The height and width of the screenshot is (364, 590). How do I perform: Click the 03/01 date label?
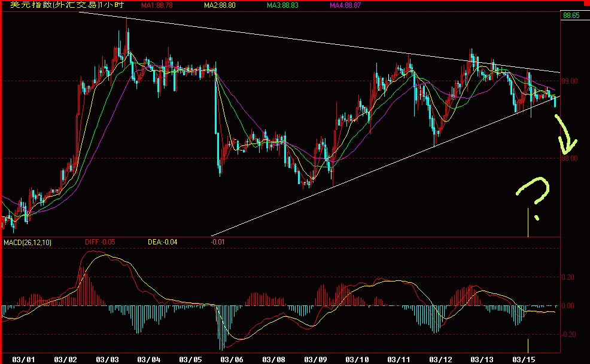pos(23,359)
